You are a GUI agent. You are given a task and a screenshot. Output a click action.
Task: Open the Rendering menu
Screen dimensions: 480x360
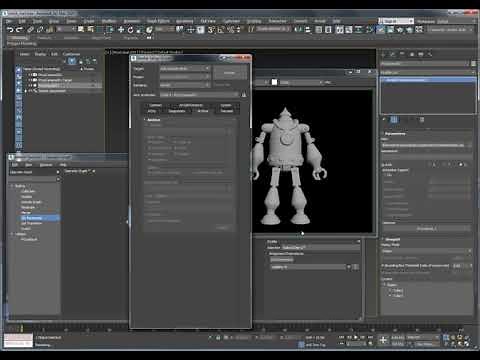point(184,21)
